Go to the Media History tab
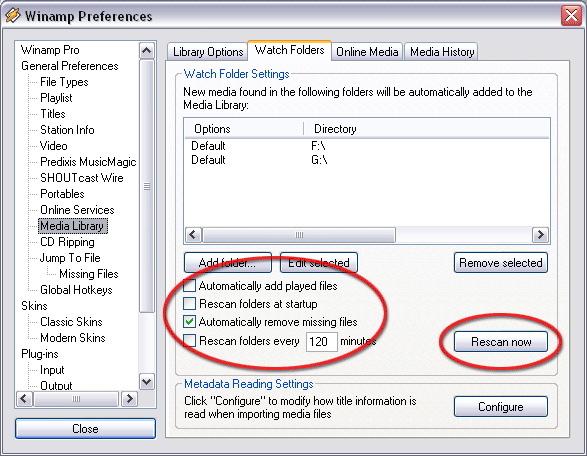The width and height of the screenshot is (587, 456). click(x=442, y=52)
